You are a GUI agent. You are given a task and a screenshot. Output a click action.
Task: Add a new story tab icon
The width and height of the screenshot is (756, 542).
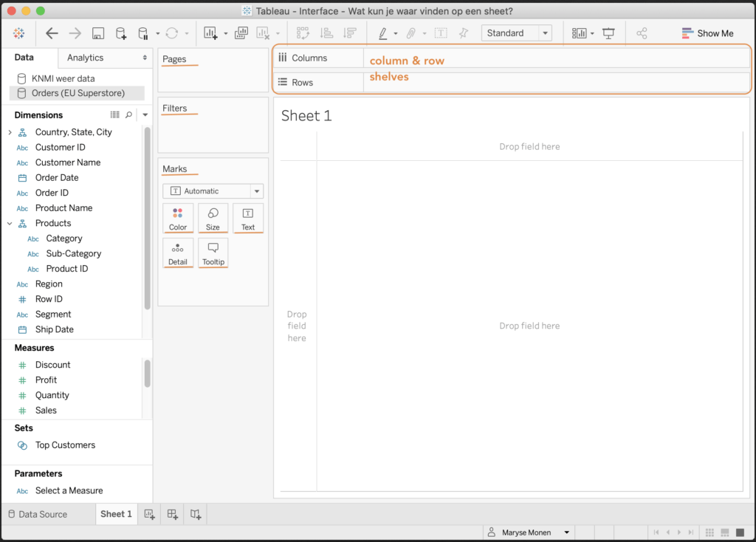196,514
